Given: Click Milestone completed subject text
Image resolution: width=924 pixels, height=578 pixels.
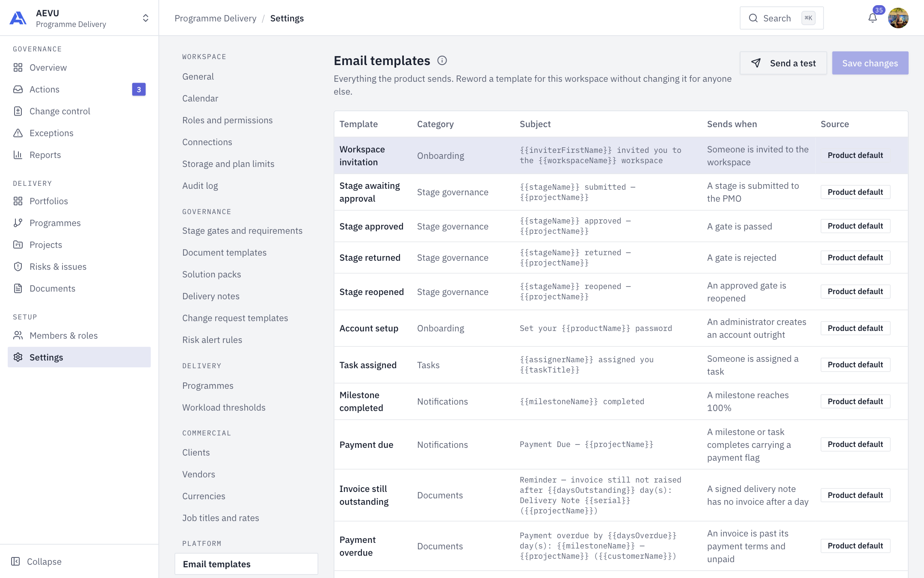Looking at the screenshot, I should [x=582, y=402].
